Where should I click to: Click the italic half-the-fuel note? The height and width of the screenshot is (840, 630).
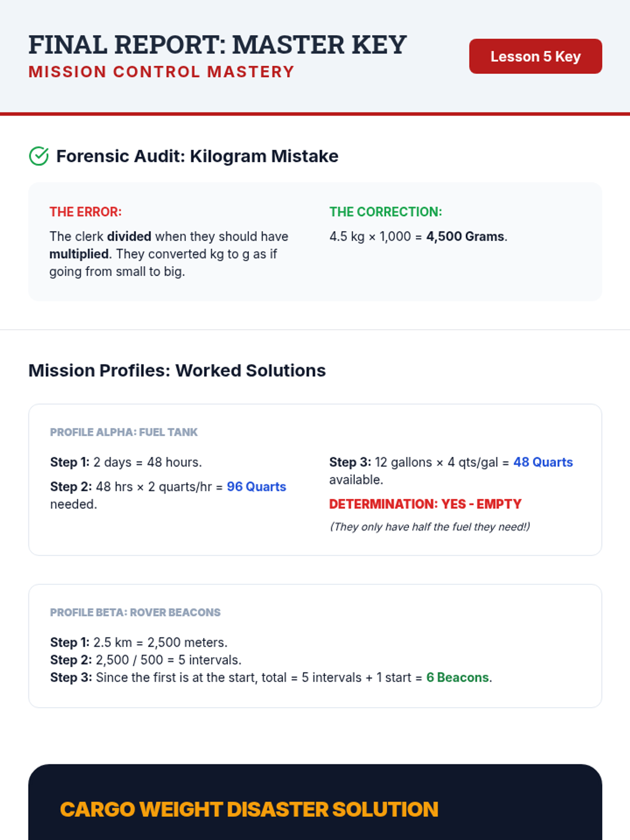pos(429,527)
